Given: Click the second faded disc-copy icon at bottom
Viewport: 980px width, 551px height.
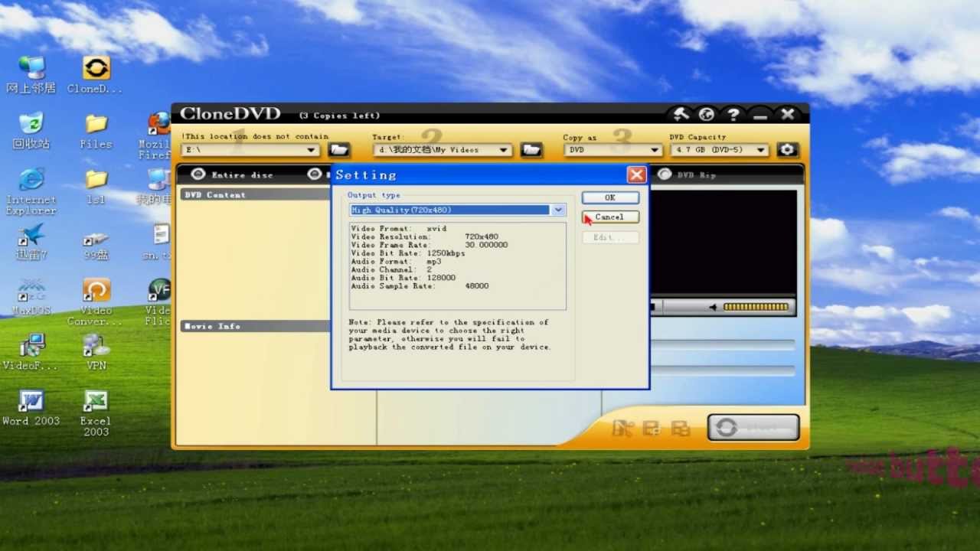Looking at the screenshot, I should click(x=652, y=428).
